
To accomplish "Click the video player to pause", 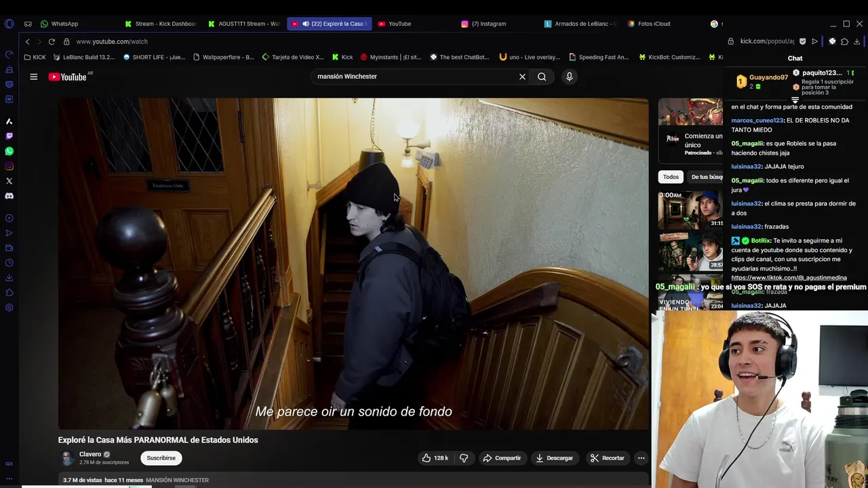I will 353,264.
